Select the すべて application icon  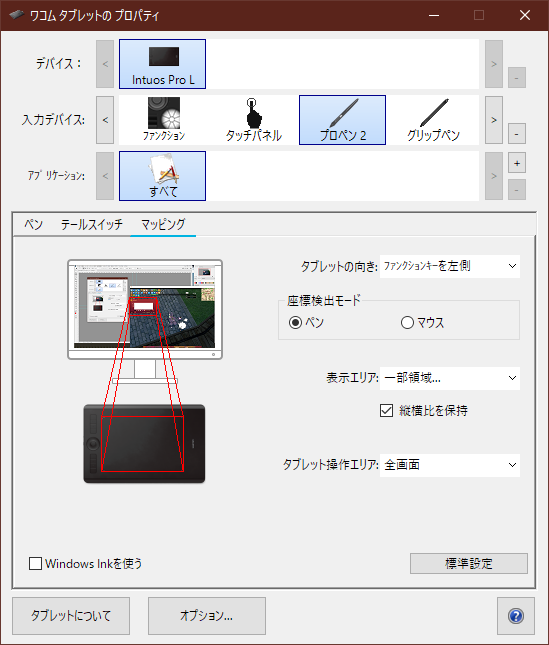coord(162,176)
